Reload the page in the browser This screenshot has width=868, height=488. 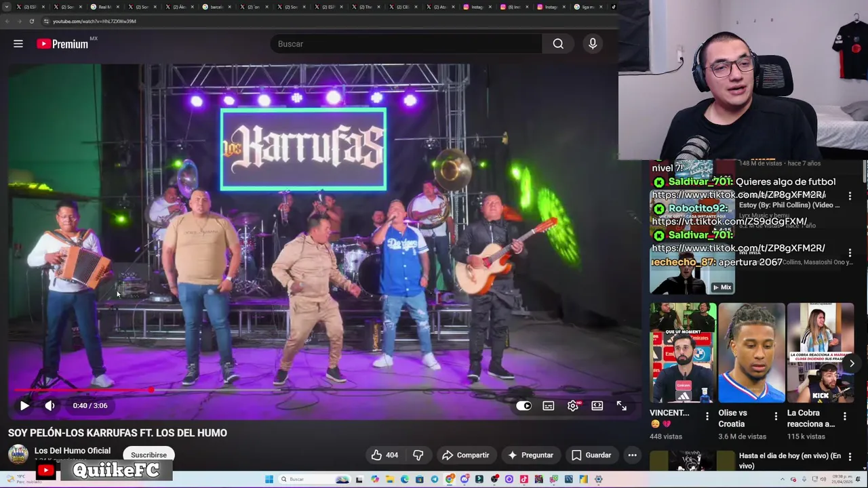click(x=31, y=21)
